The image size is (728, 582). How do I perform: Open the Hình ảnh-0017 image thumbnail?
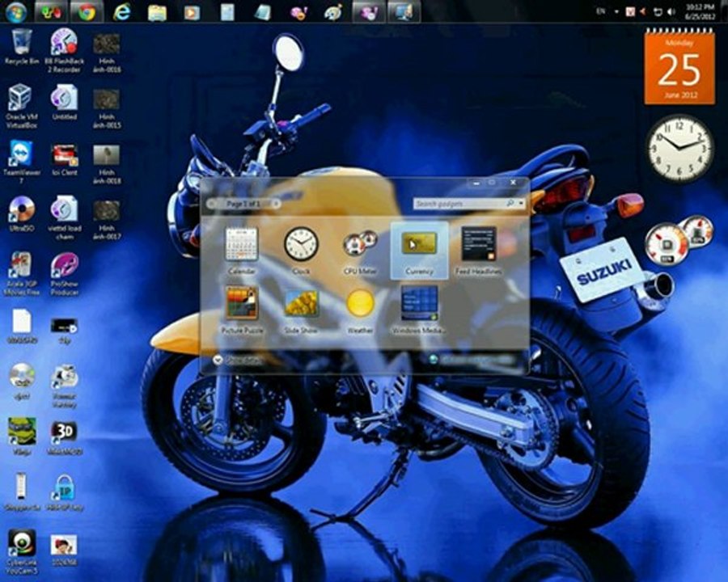click(107, 220)
